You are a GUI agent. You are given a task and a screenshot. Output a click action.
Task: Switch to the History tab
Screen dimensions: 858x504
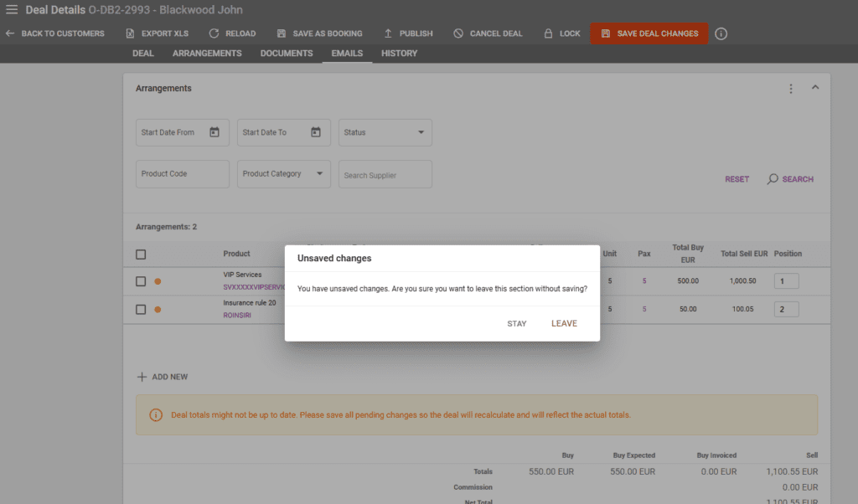pyautogui.click(x=400, y=53)
